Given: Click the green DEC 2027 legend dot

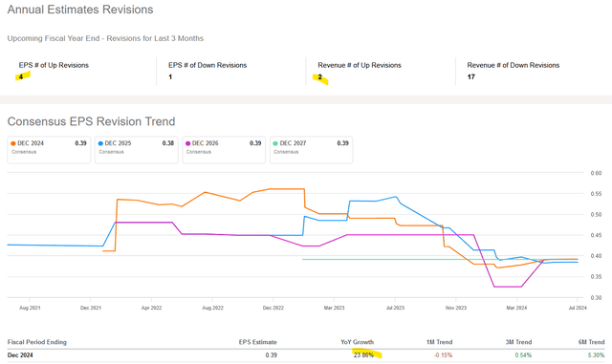Looking at the screenshot, I should tap(275, 143).
